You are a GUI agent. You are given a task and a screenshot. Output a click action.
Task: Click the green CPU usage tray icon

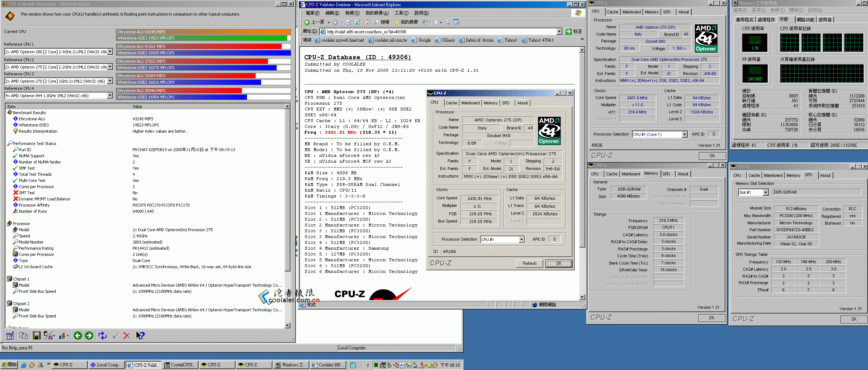click(376, 365)
